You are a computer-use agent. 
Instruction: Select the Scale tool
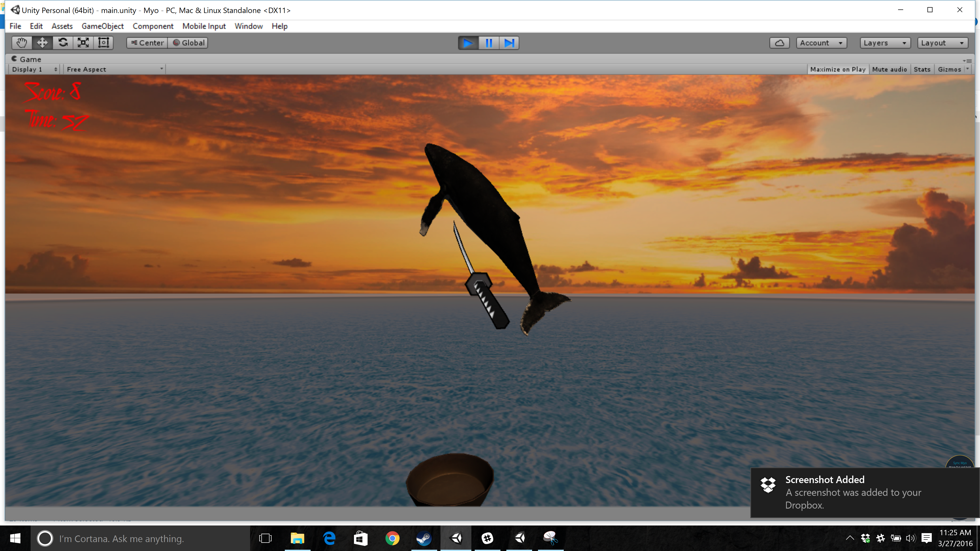tap(83, 43)
